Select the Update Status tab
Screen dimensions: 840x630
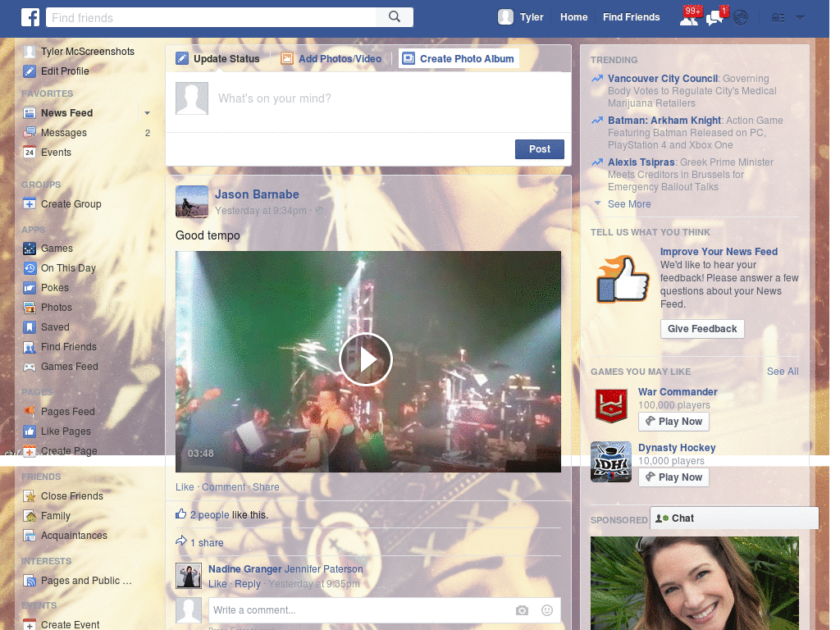coord(218,58)
